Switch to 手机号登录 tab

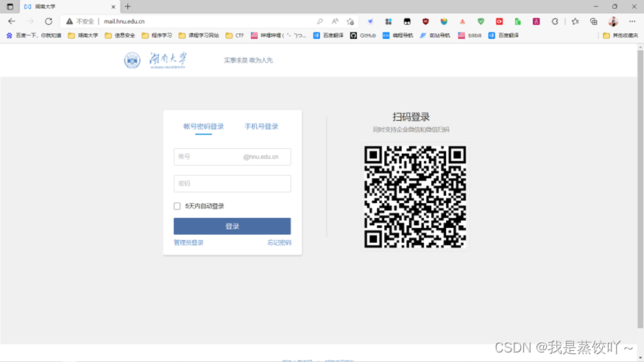tap(261, 127)
